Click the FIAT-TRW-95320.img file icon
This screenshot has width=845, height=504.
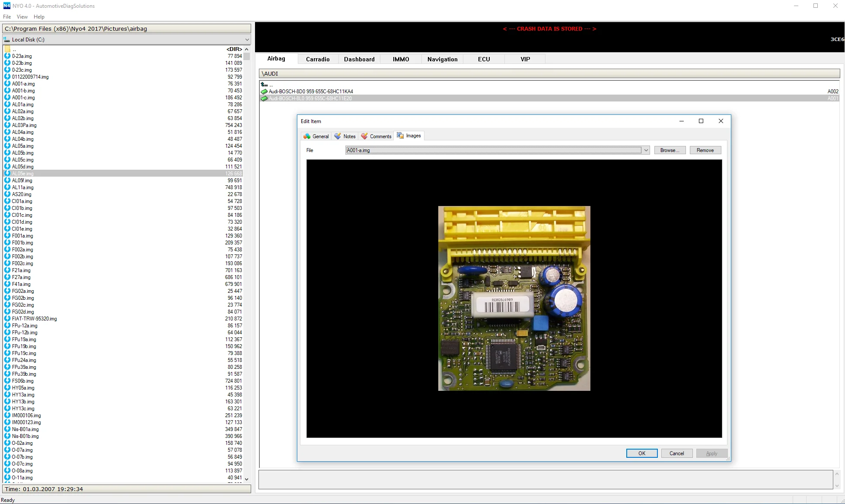(7, 319)
